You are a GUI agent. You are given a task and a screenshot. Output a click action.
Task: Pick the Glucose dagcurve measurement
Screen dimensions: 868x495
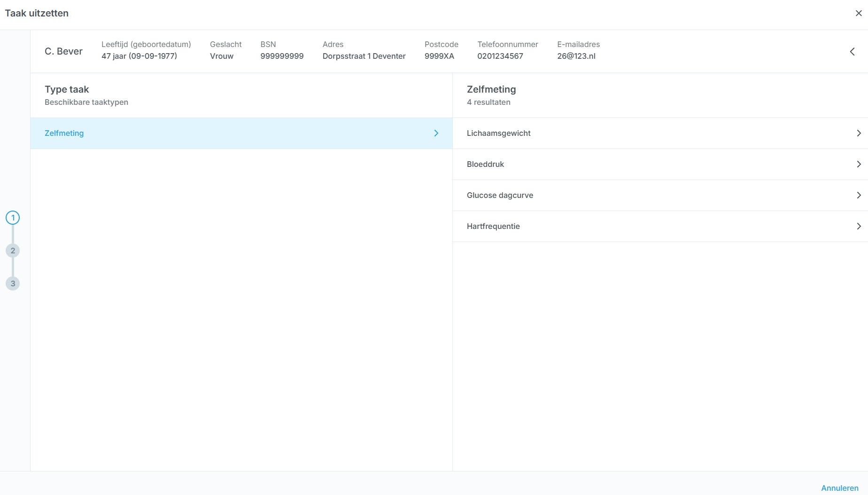500,196
